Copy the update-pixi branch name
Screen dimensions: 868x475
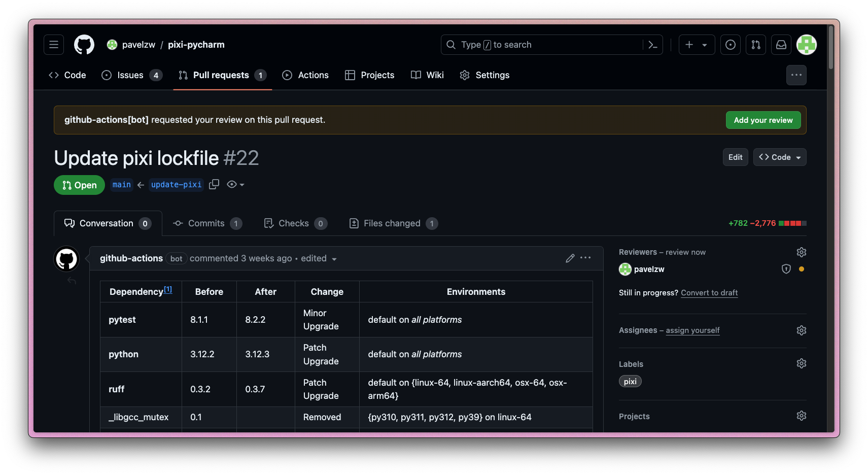click(x=214, y=184)
